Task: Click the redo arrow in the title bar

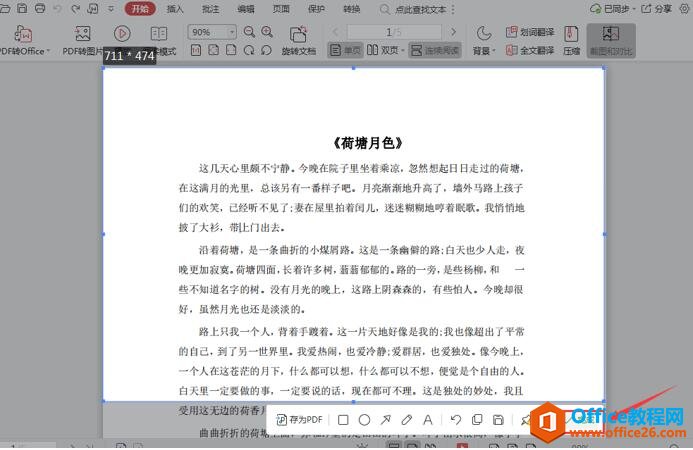Action: 76,8
